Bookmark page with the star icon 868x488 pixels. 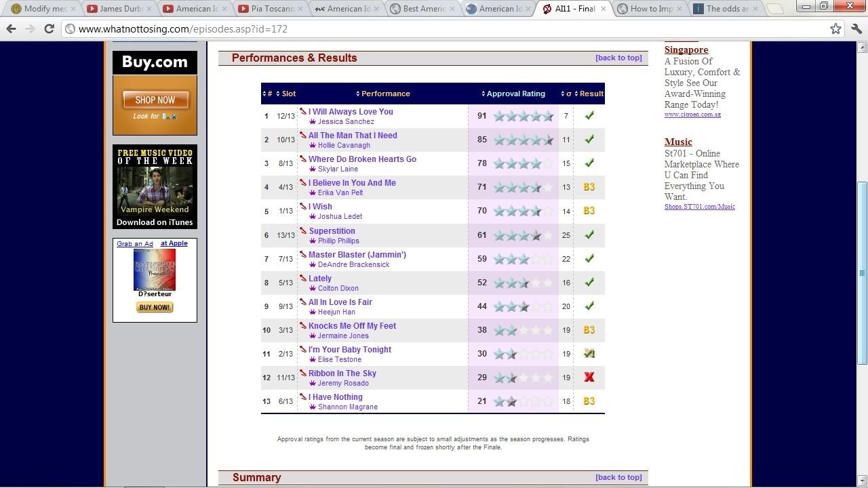835,28
